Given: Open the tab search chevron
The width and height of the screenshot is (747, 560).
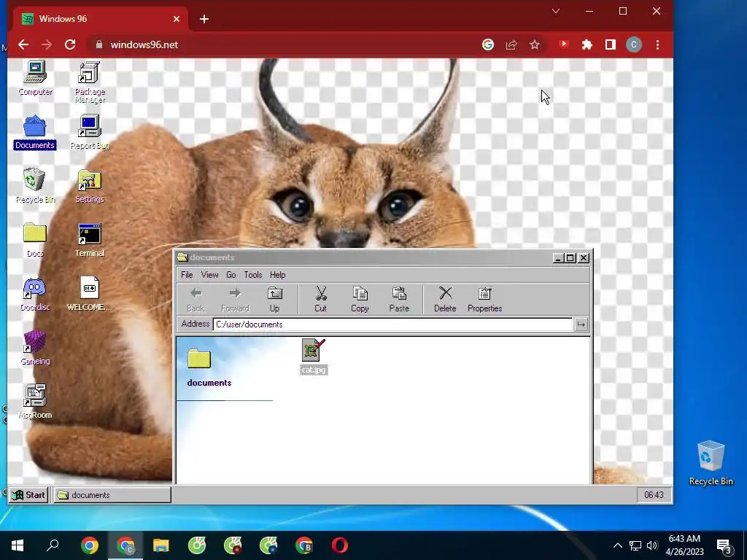Looking at the screenshot, I should click(555, 11).
